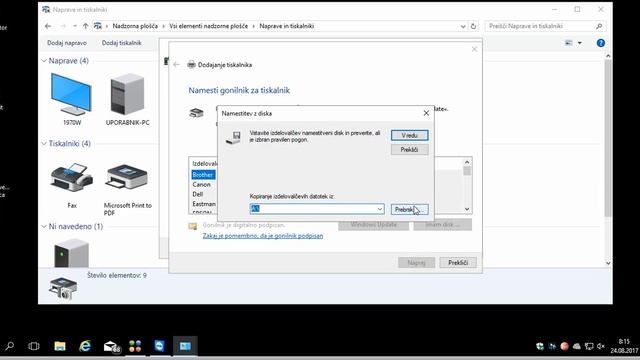Image resolution: width=640 pixels, height=360 pixels.
Task: Open the Mail app on taskbar
Action: (x=111, y=346)
